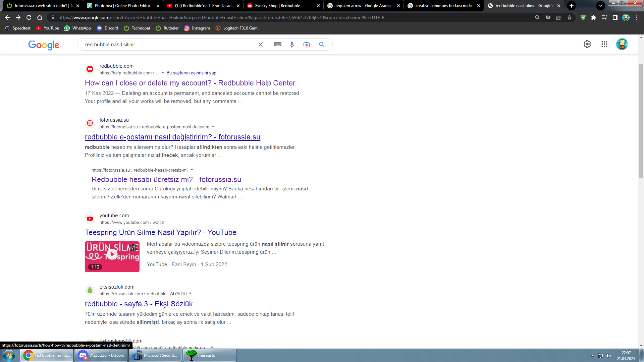Click the voice search microphone icon
Screen dimensions: 644x362
coord(292,45)
